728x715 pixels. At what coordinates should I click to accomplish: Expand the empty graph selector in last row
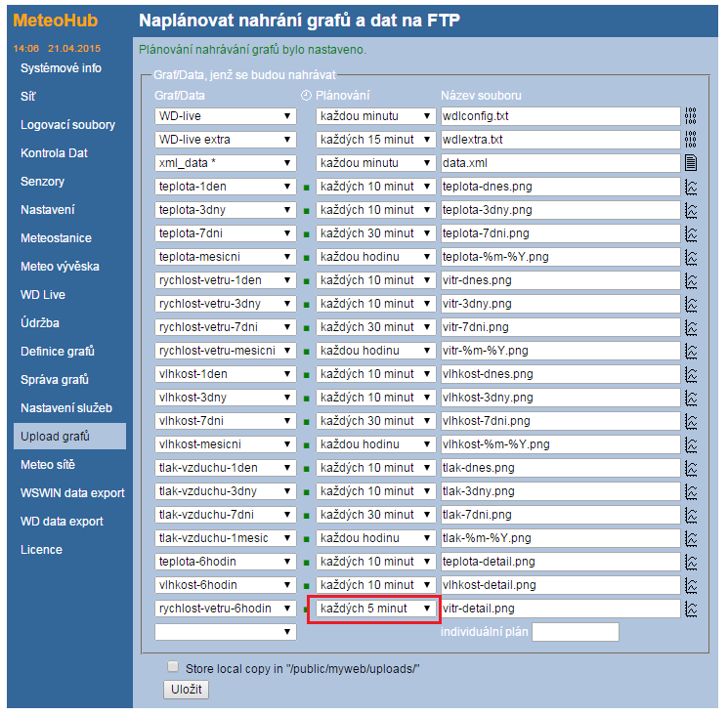point(225,632)
